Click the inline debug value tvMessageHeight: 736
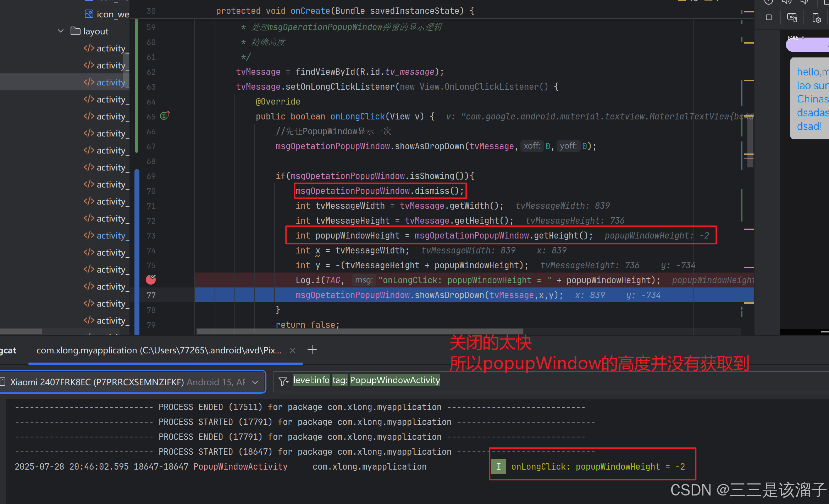Screen dimensions: 829x504 click(x=575, y=220)
